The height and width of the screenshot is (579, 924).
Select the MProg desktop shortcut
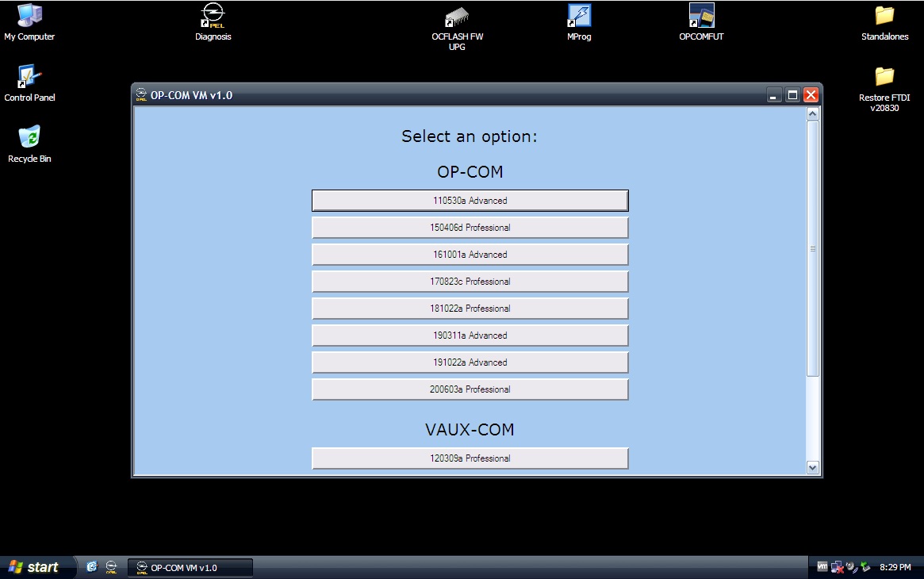[x=579, y=22]
